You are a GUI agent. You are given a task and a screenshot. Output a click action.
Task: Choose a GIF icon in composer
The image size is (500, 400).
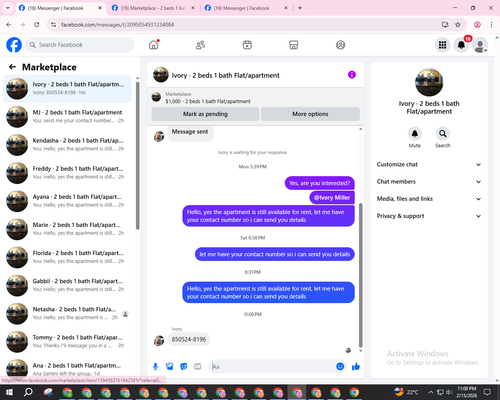coord(198,367)
